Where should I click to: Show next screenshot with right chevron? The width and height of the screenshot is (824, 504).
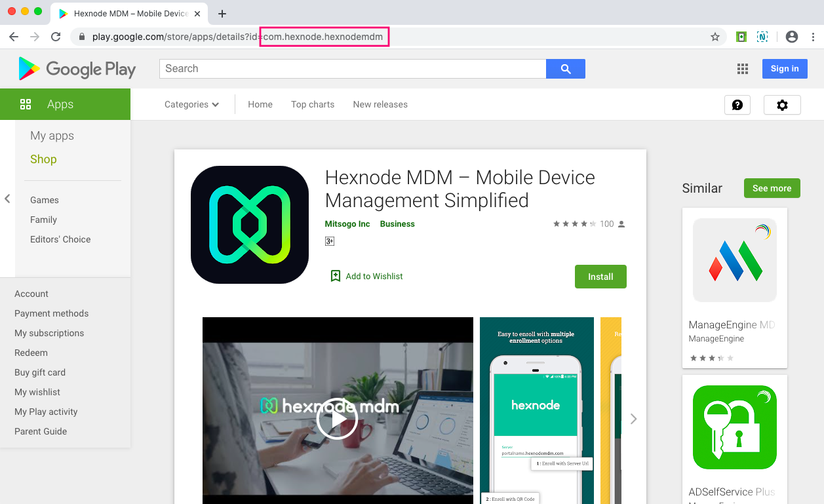(633, 419)
